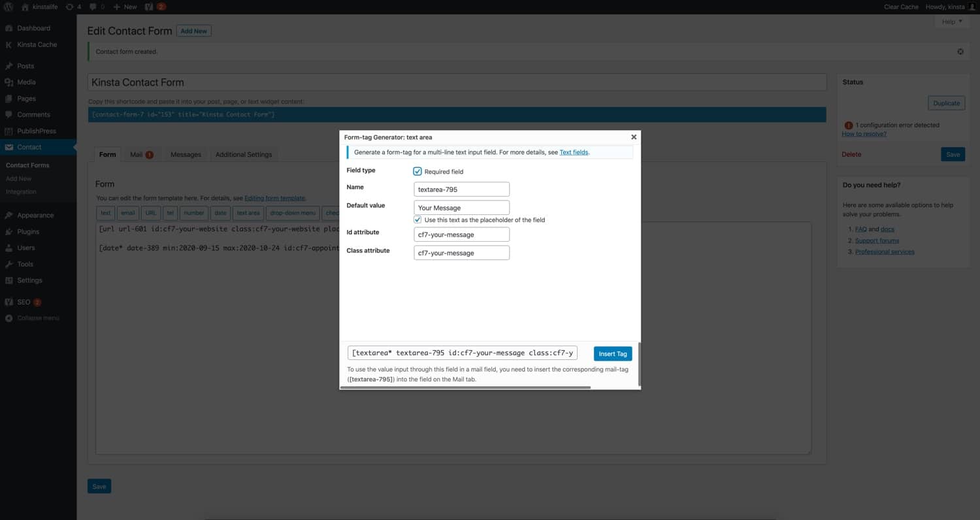Follow the Editing form template link

coord(275,198)
